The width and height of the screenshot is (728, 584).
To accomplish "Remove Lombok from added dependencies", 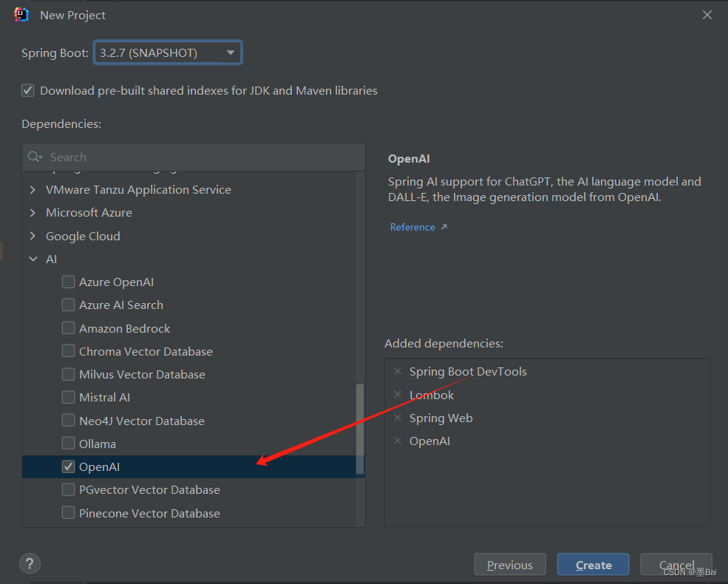I will point(398,394).
